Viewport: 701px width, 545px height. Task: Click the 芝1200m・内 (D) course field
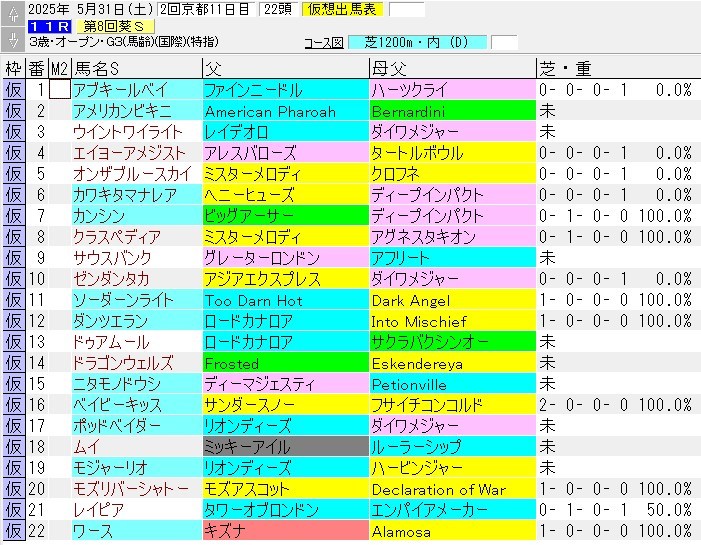(417, 42)
